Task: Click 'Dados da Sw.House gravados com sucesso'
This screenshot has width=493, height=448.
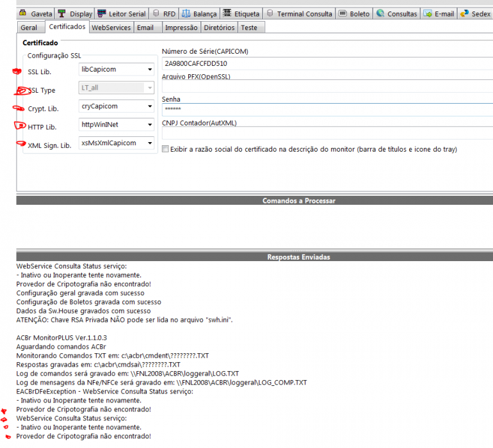Action: tap(84, 311)
